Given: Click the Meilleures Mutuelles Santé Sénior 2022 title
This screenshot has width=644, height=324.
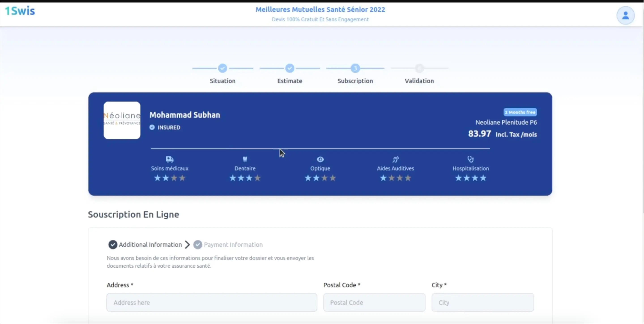Looking at the screenshot, I should click(320, 9).
